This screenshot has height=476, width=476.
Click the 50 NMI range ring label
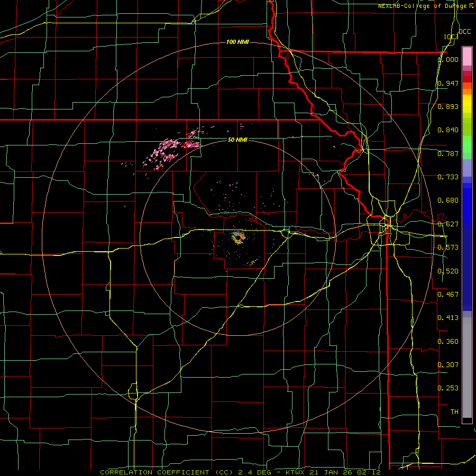[237, 140]
